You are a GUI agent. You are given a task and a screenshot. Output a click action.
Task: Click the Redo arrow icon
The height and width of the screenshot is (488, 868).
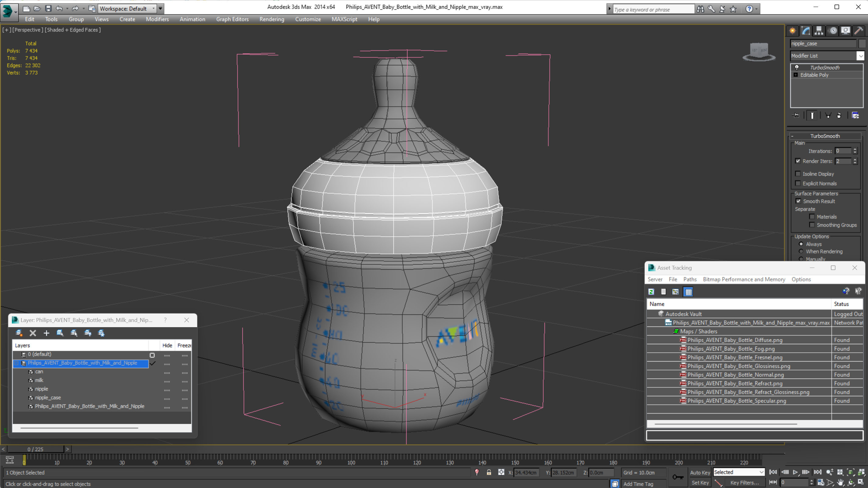click(75, 9)
